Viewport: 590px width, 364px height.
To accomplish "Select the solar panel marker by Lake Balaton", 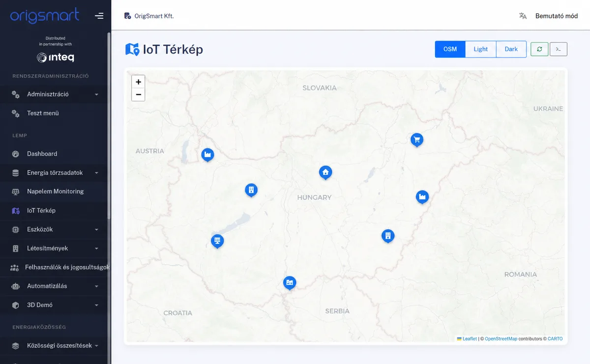I will click(x=217, y=242).
